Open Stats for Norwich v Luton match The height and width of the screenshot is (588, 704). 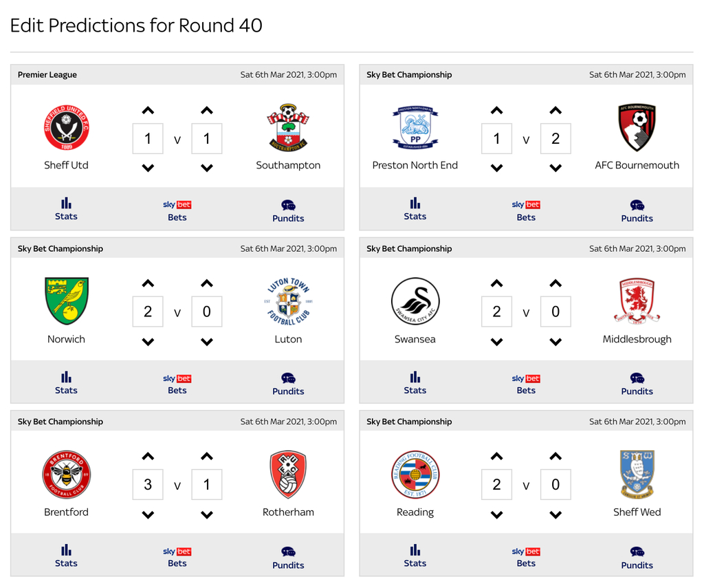point(66,383)
